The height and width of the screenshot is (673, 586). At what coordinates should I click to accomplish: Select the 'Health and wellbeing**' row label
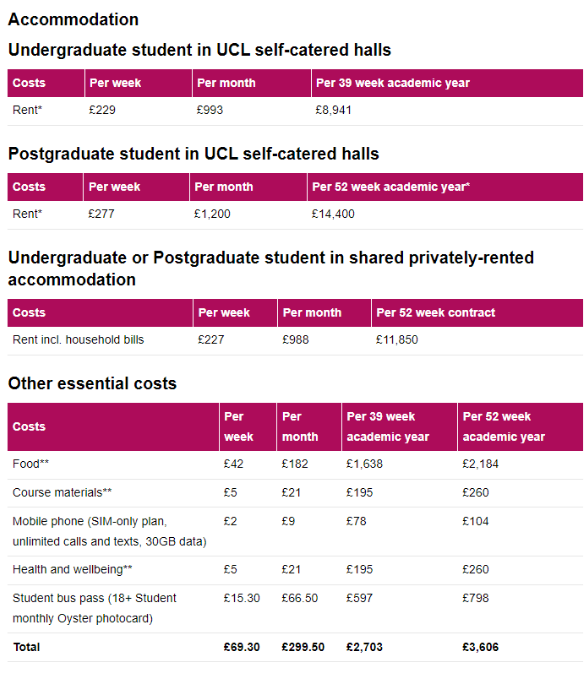click(72, 569)
